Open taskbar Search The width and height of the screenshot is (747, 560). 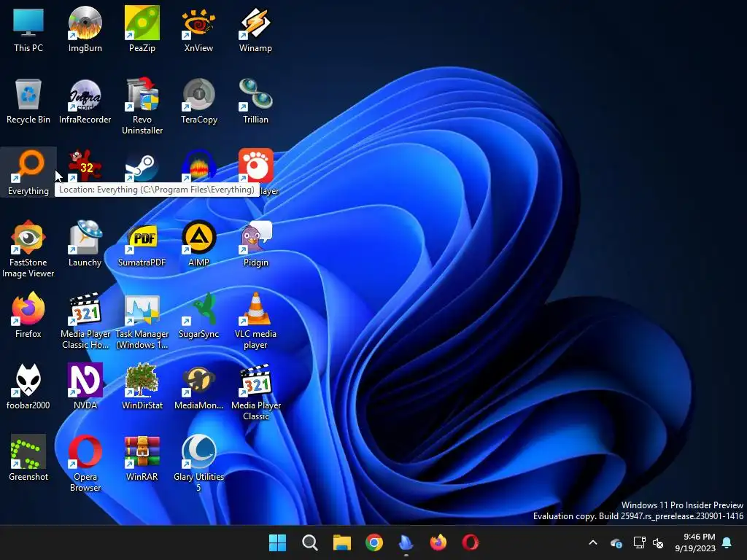coord(309,542)
